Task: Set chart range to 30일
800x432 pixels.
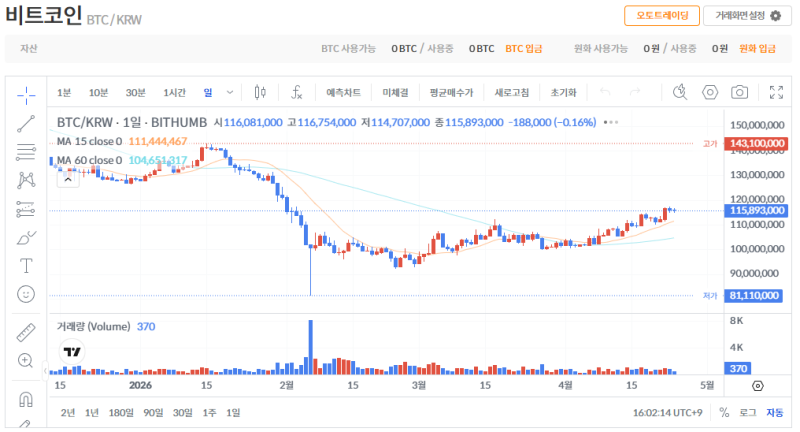Action: (183, 413)
